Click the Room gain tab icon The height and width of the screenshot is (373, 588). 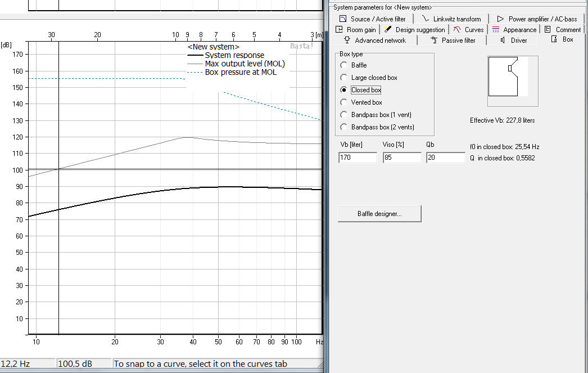point(339,29)
